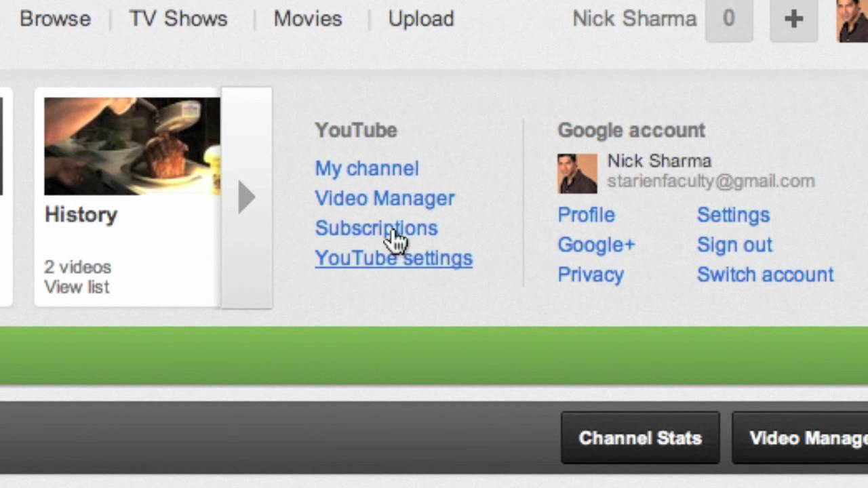
Task: Open YouTube settings link
Action: point(393,258)
